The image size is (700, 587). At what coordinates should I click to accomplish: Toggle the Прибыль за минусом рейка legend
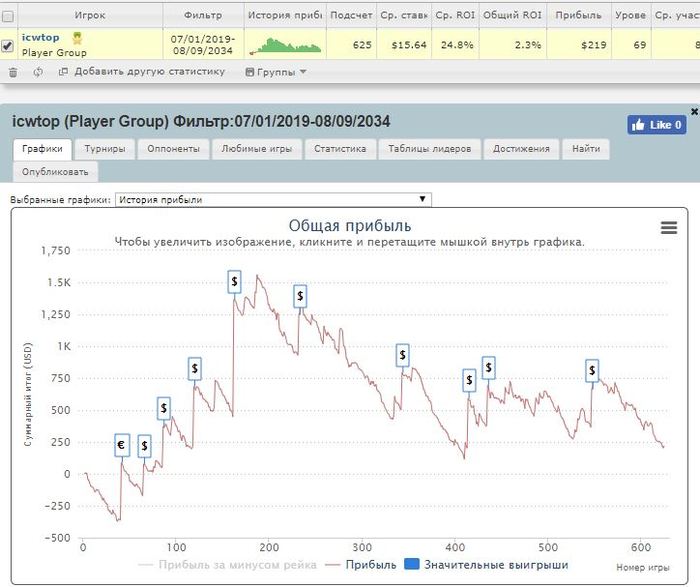coord(228,565)
